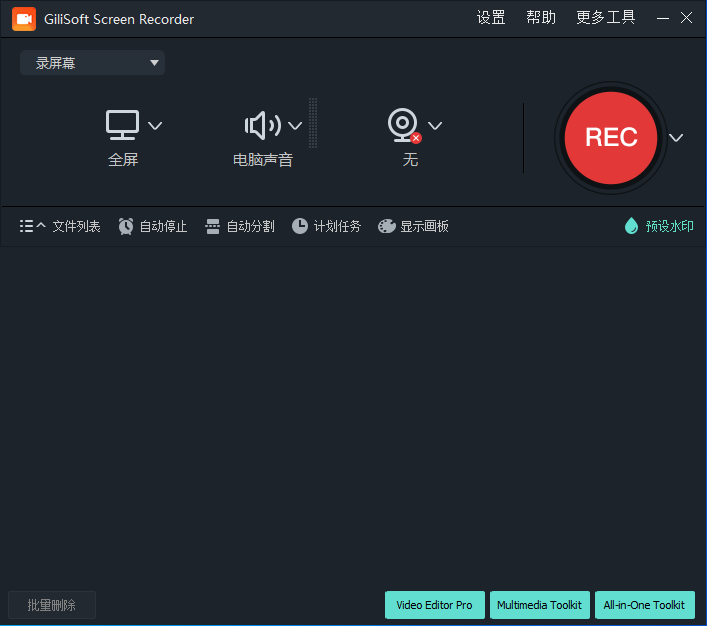Start recording with the red REC button

click(611, 138)
